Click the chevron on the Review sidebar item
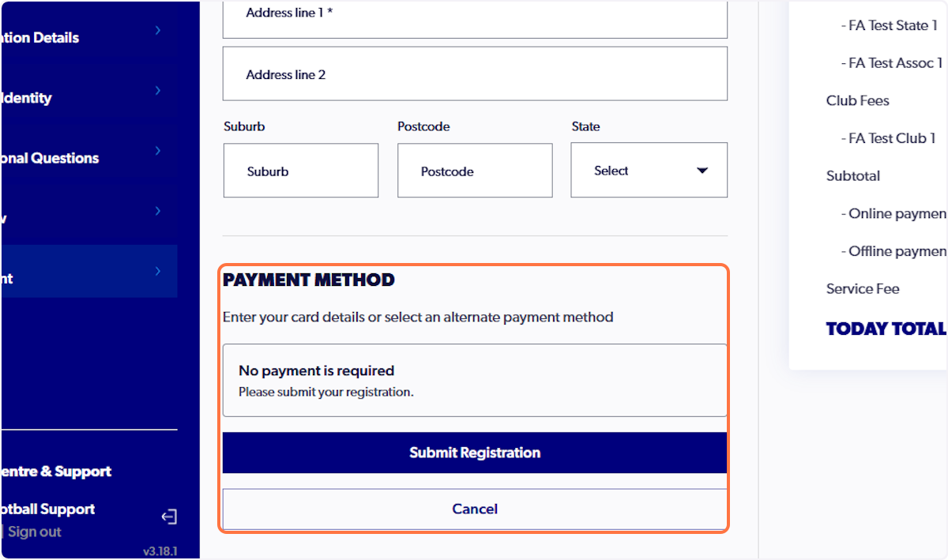Viewport: 948px width, 560px height. [x=157, y=211]
